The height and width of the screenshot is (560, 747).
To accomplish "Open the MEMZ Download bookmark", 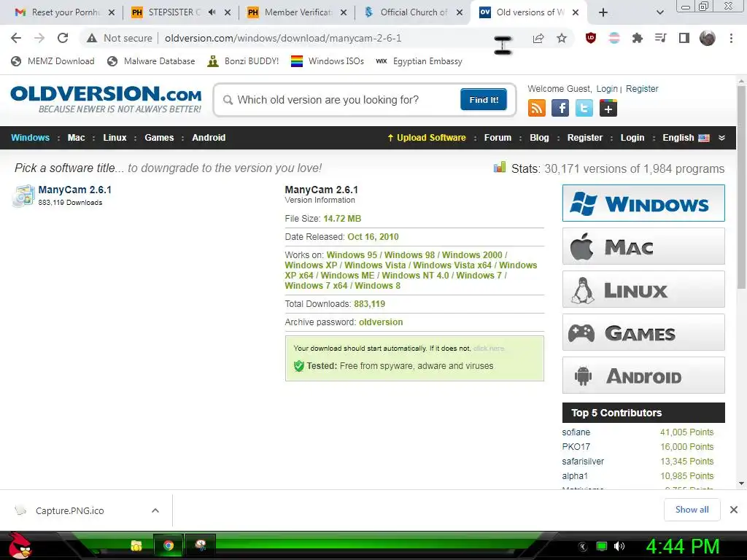I will click(53, 61).
